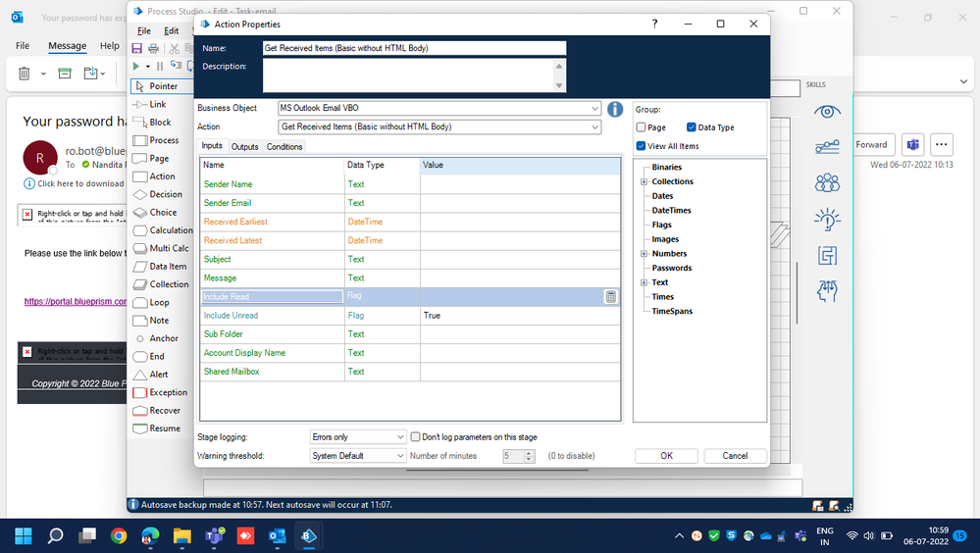980x553 pixels.
Task: Select the Calculation stage tool
Action: 169,230
